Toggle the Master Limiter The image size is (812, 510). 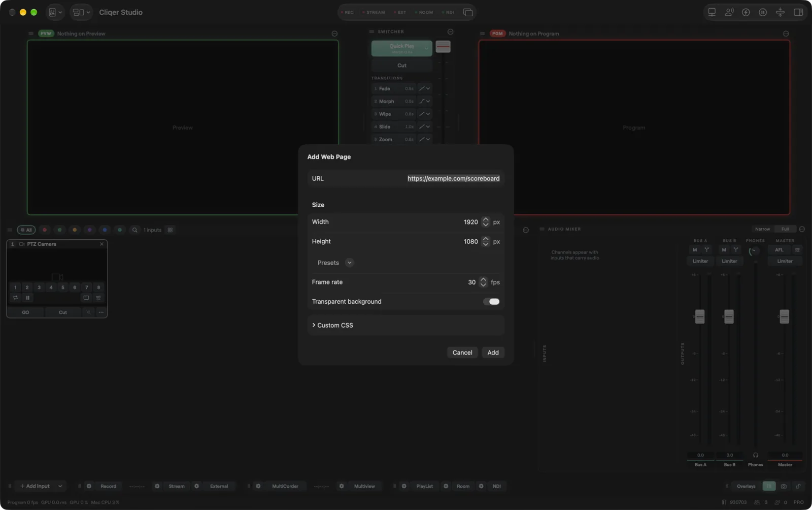click(x=785, y=261)
